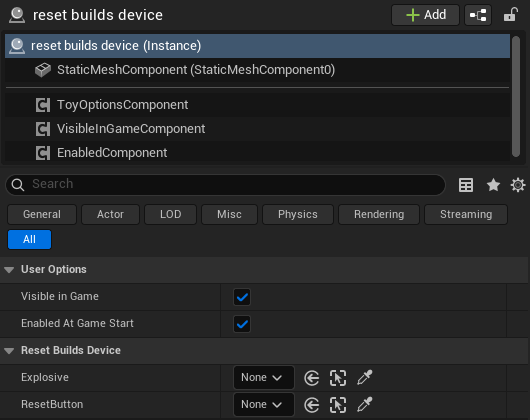Click the Visible in Game label
530x420 pixels.
[60, 296]
